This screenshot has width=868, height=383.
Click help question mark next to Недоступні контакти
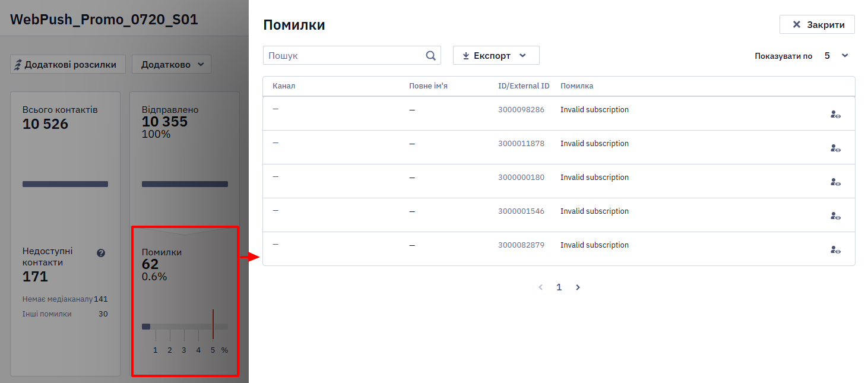coord(101,253)
